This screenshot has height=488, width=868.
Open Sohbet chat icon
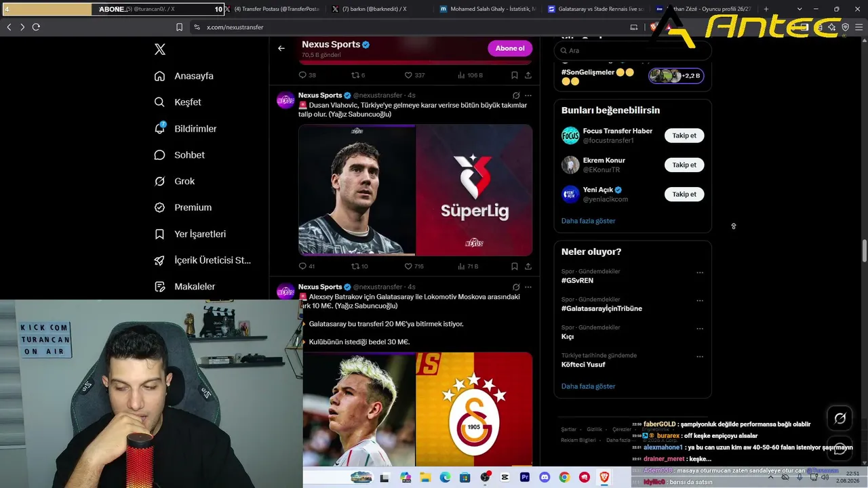(x=160, y=155)
